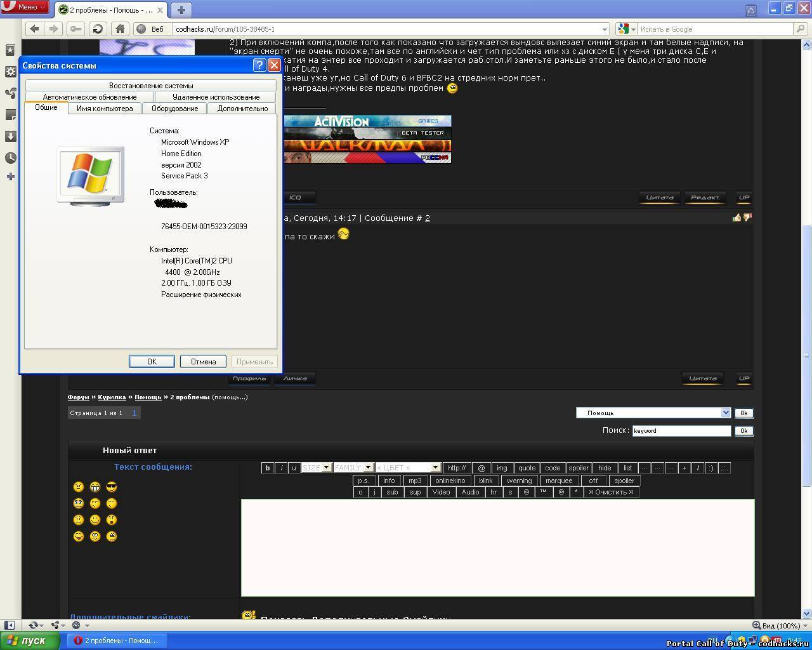Click the help question mark in dialog

pos(259,65)
